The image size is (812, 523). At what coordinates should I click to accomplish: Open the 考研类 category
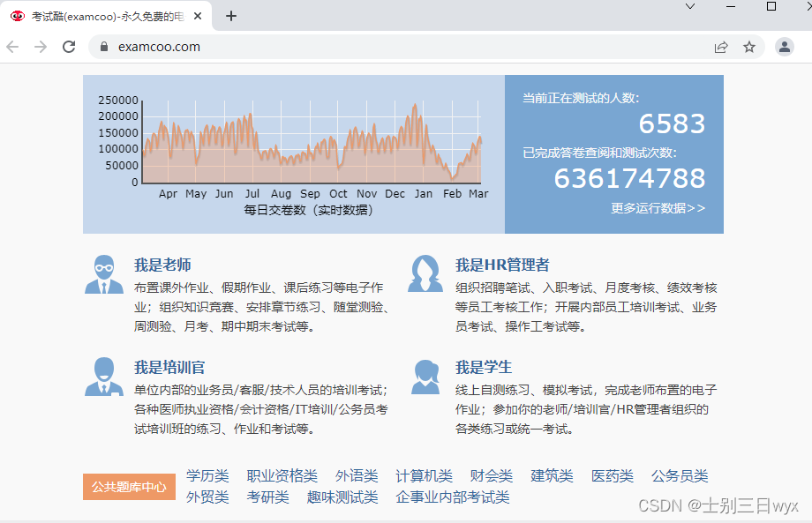point(267,497)
